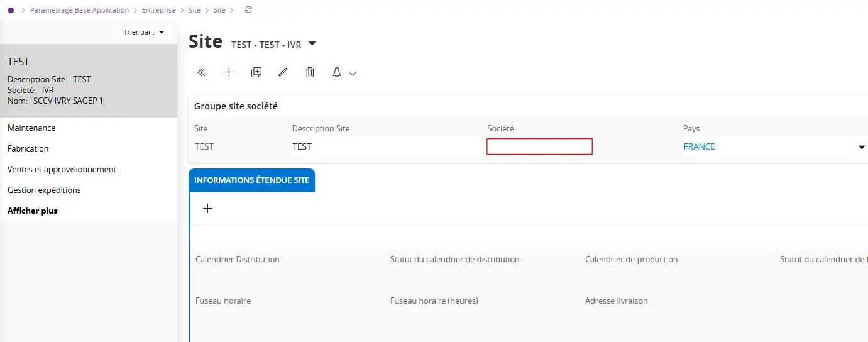The height and width of the screenshot is (342, 868).
Task: Expand the chevron next to bell
Action: (x=353, y=74)
